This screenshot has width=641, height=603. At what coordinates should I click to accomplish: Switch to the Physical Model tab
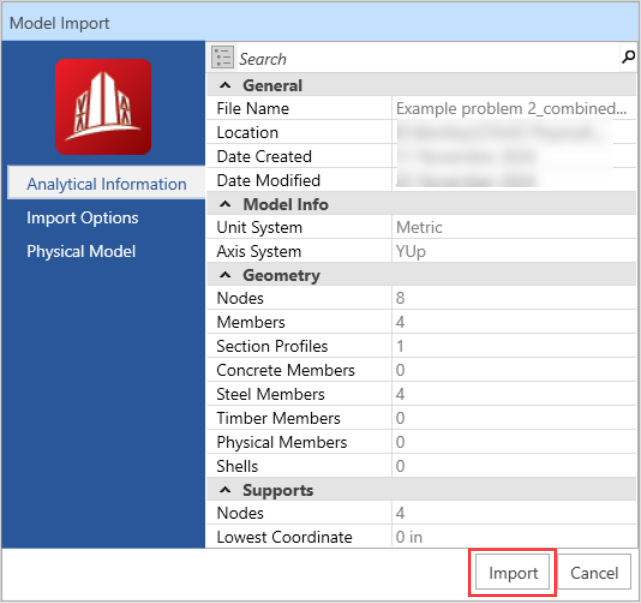[81, 251]
